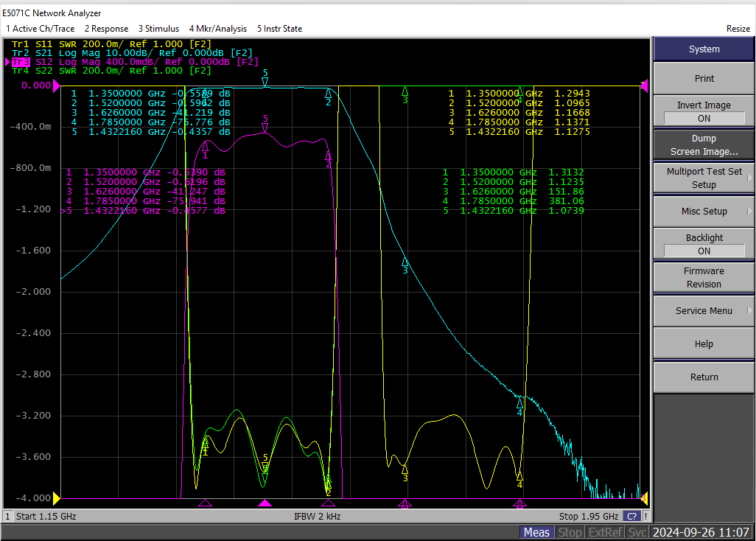The image size is (756, 541).
Task: Click the Resize option
Action: pos(738,29)
